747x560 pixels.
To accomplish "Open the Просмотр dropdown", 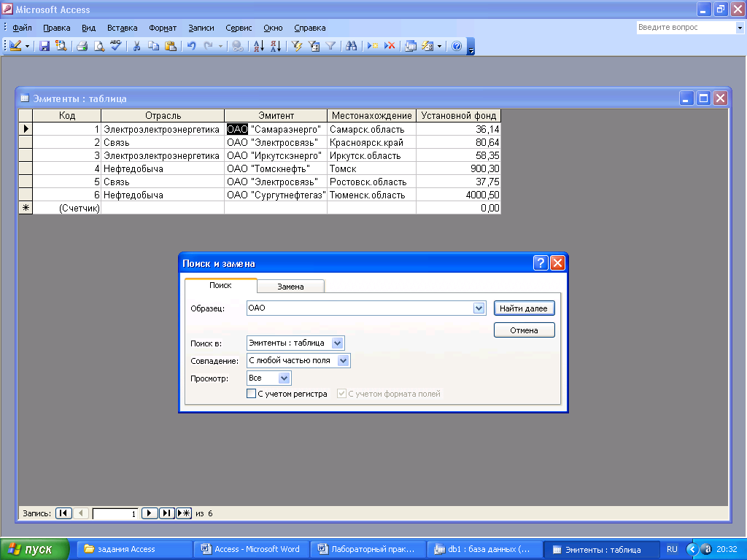I will [x=284, y=378].
